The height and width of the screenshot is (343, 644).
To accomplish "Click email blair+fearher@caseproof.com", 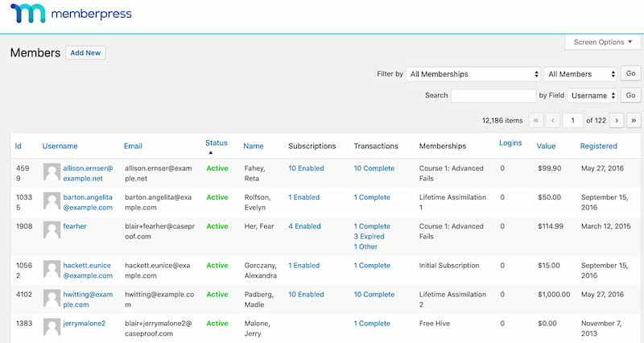I will [x=159, y=231].
